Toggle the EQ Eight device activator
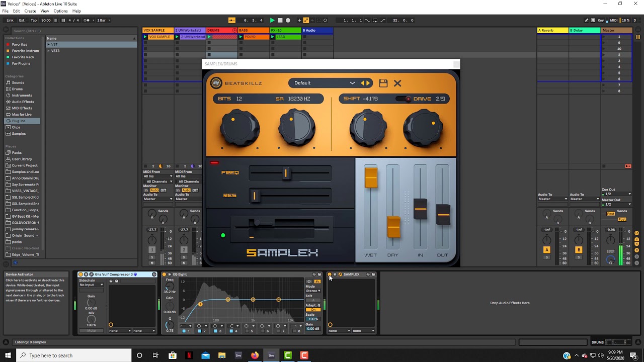 click(164, 275)
